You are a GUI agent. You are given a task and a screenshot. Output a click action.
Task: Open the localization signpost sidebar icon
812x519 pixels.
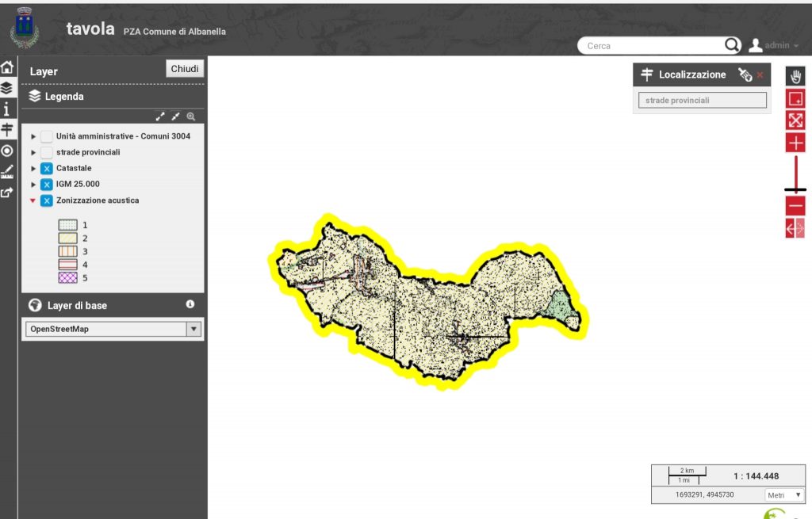tap(6, 129)
